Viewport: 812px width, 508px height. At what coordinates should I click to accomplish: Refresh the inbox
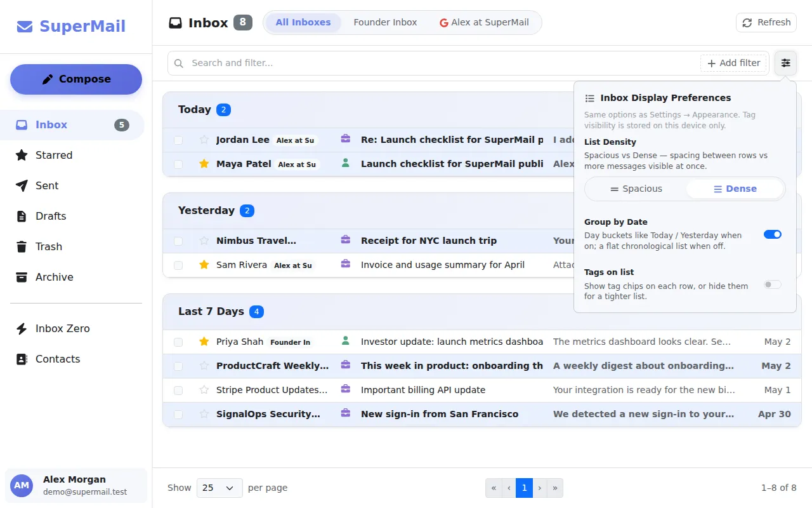coord(766,22)
